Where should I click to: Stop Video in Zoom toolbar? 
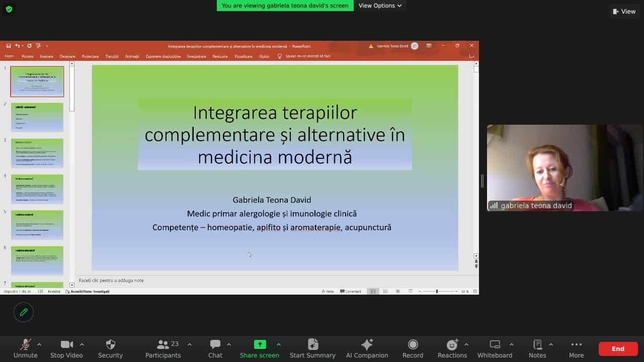click(x=66, y=348)
